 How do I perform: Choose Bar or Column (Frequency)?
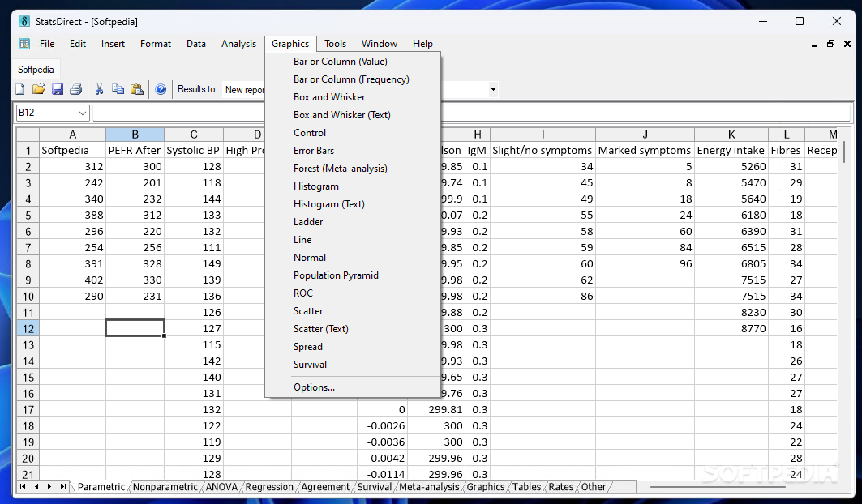[x=353, y=79]
